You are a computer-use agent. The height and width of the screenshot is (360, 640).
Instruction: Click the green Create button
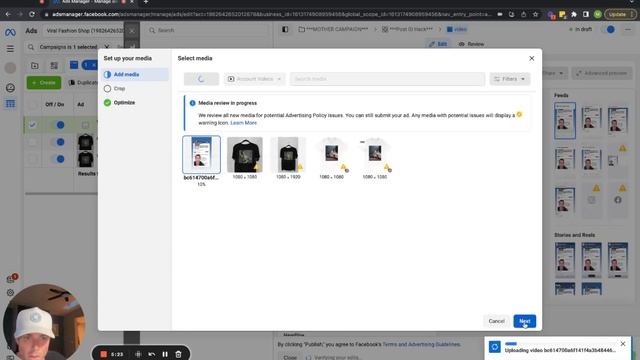tap(44, 82)
